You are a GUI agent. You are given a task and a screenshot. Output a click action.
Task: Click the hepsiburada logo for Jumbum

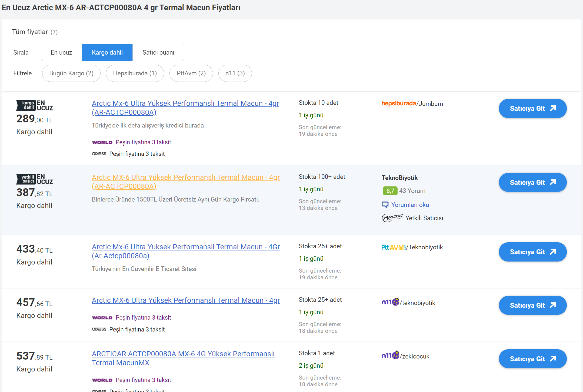[398, 103]
